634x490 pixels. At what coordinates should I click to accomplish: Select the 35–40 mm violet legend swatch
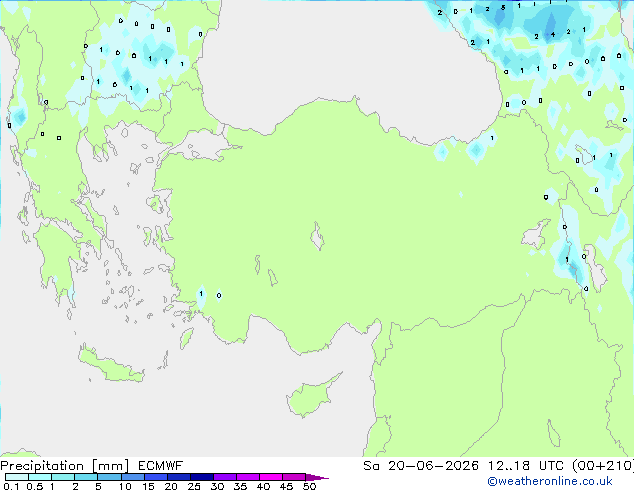(248, 477)
